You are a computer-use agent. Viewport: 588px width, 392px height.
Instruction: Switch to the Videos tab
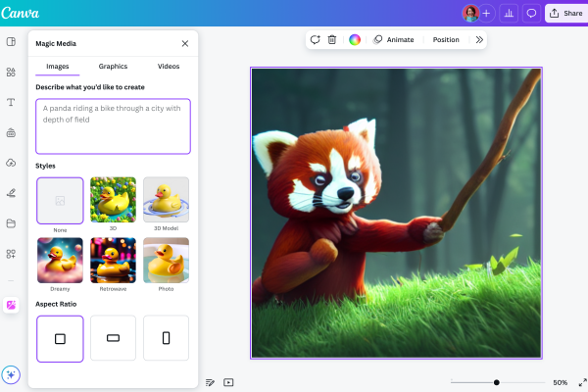click(x=169, y=67)
